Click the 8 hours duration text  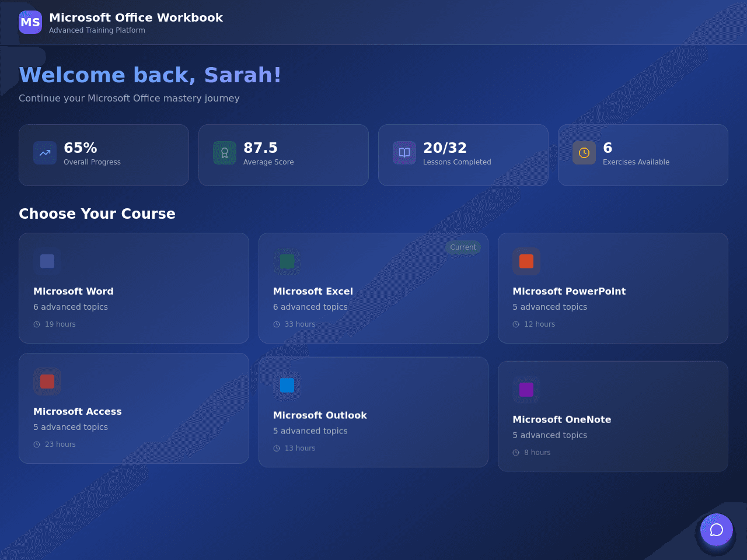pos(537,453)
